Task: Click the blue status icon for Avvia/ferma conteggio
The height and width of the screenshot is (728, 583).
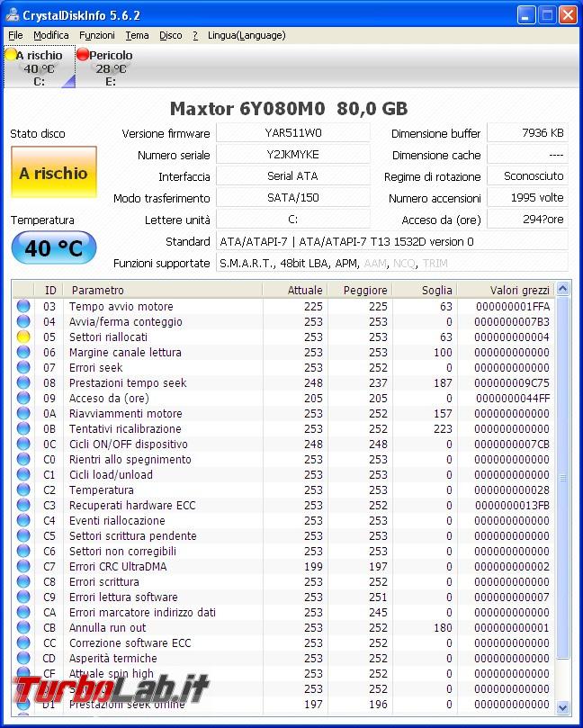Action: [23, 321]
